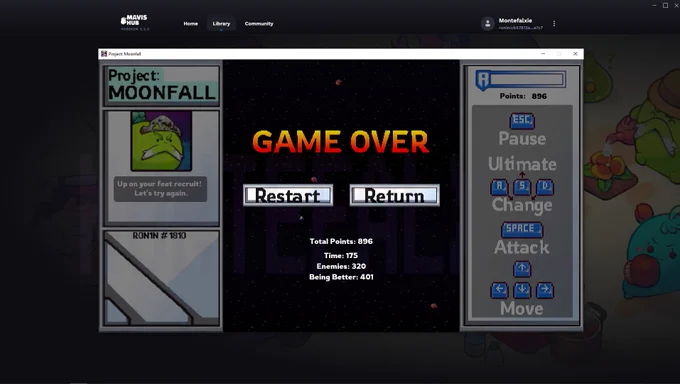Screen dimensions: 680x384
Task: Click the GAME OVER heading
Action: tap(341, 142)
